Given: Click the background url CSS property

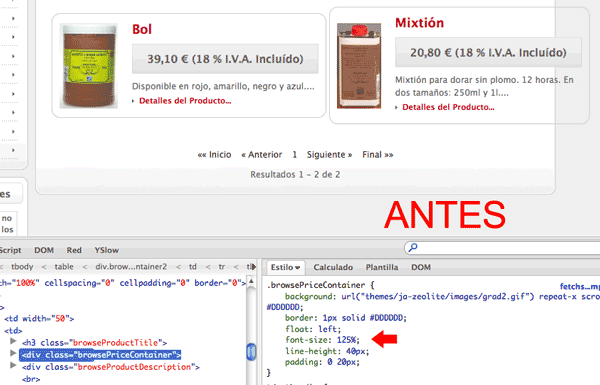Looking at the screenshot, I should click(308, 297).
